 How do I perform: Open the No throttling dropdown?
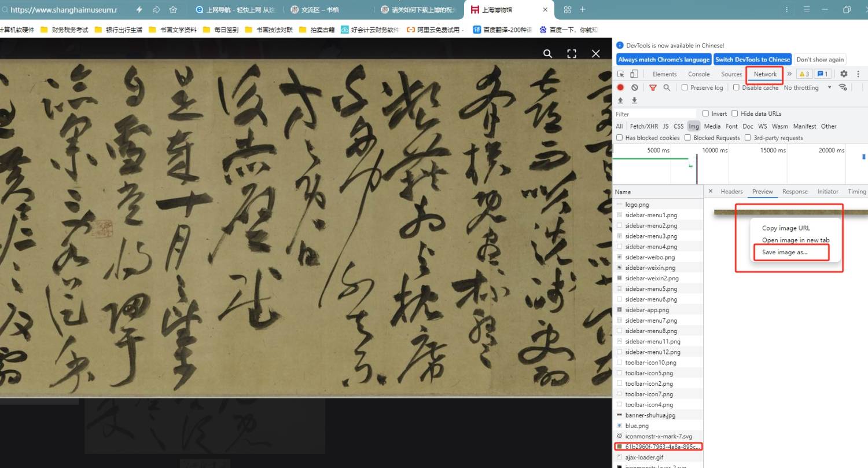click(807, 87)
